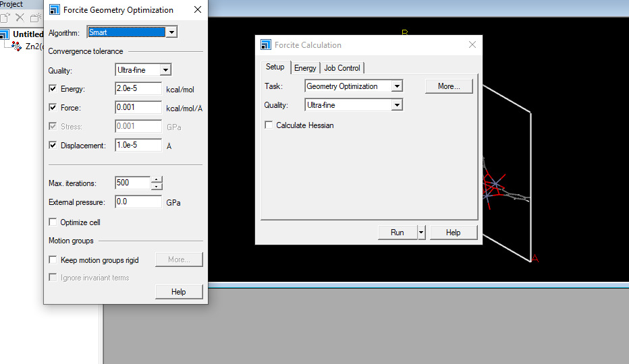Viewport: 629px width, 364px height.
Task: Open the Job Control tab
Action: pos(342,68)
